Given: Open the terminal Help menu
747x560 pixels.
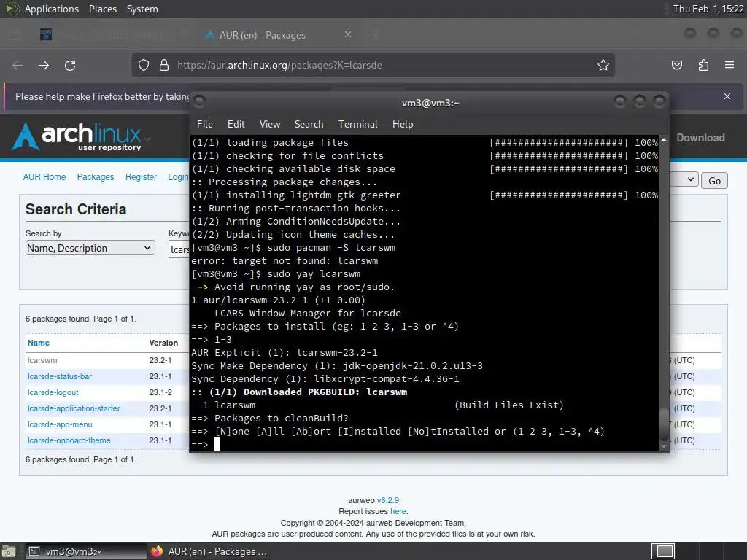Looking at the screenshot, I should tap(403, 124).
